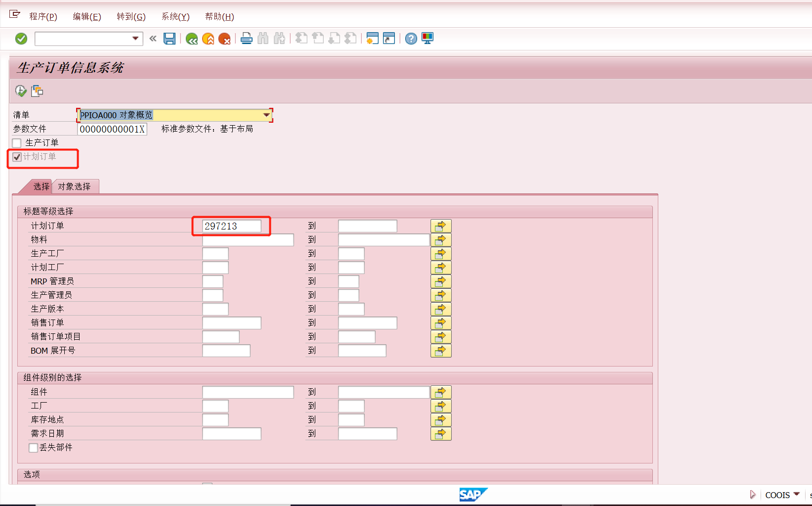Open the 清单 PPIOA000 对象概览 dropdown
This screenshot has width=812, height=506.
click(x=266, y=115)
